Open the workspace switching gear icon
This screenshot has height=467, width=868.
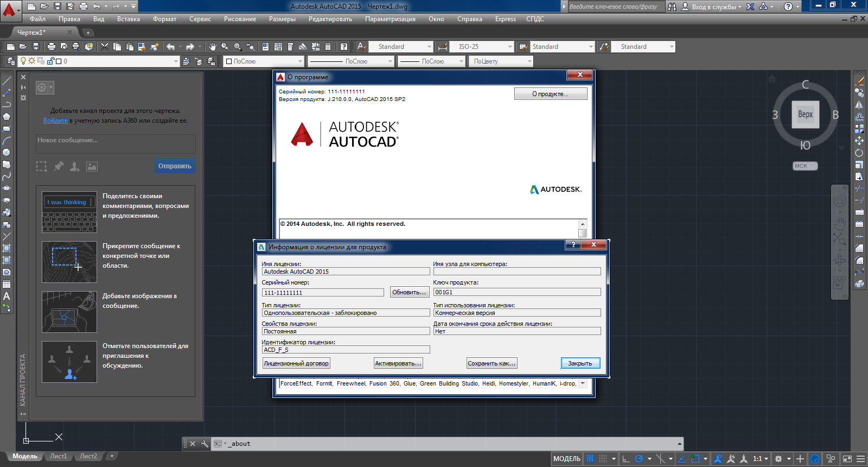pos(778,459)
